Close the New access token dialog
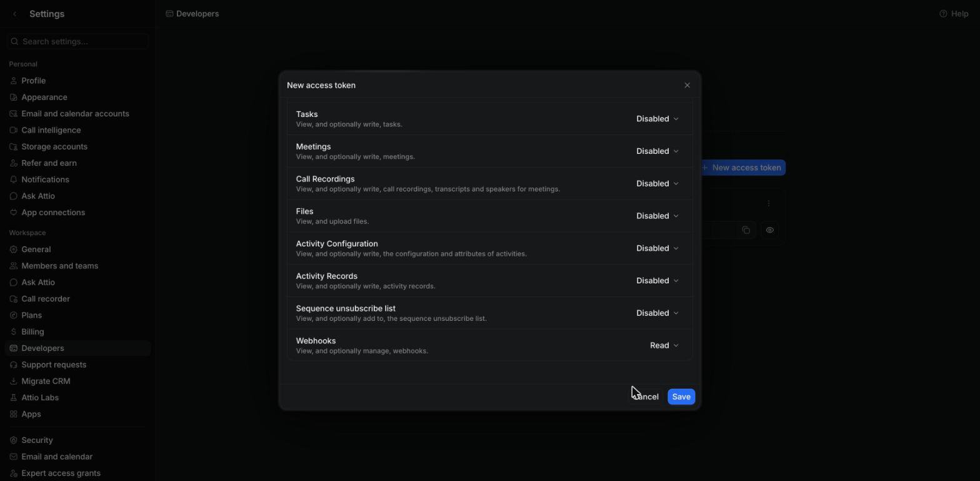The image size is (980, 481). (687, 85)
